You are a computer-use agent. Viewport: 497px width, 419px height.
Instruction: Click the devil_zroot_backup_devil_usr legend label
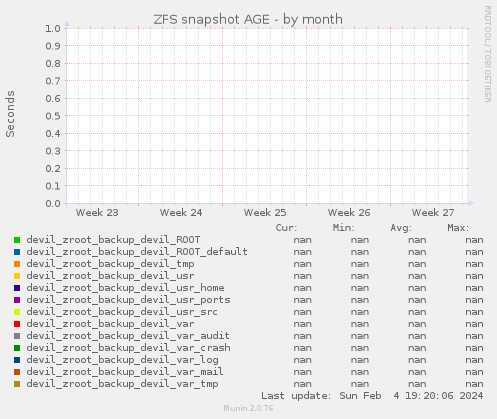pyautogui.click(x=110, y=276)
